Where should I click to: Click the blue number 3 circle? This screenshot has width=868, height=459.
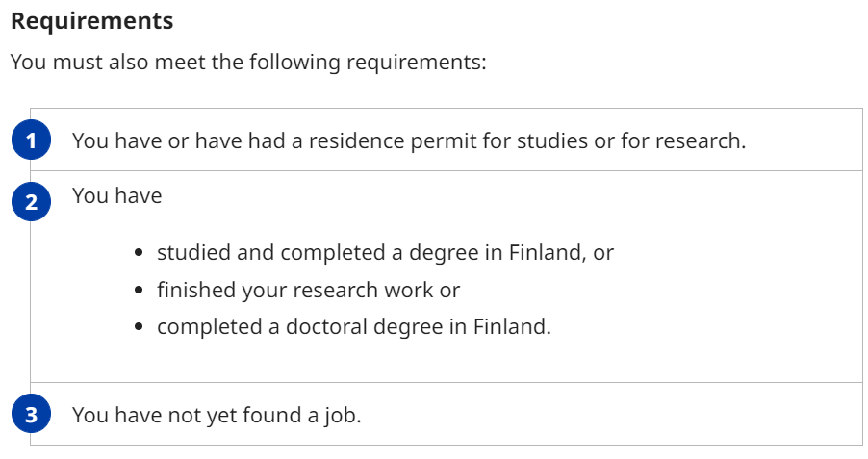point(31,416)
